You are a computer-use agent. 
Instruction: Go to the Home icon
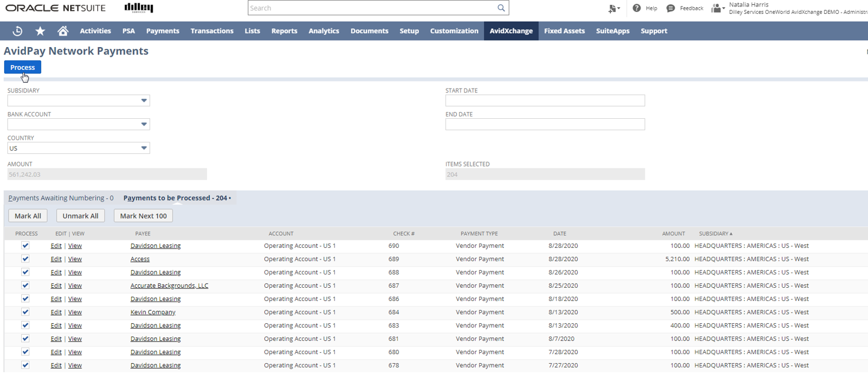(63, 31)
